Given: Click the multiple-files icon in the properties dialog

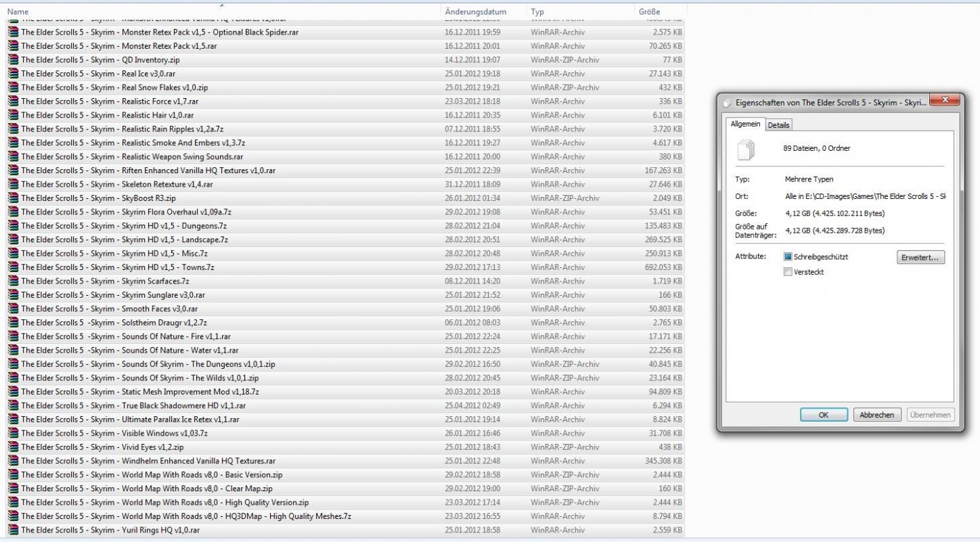Looking at the screenshot, I should pyautogui.click(x=745, y=149).
